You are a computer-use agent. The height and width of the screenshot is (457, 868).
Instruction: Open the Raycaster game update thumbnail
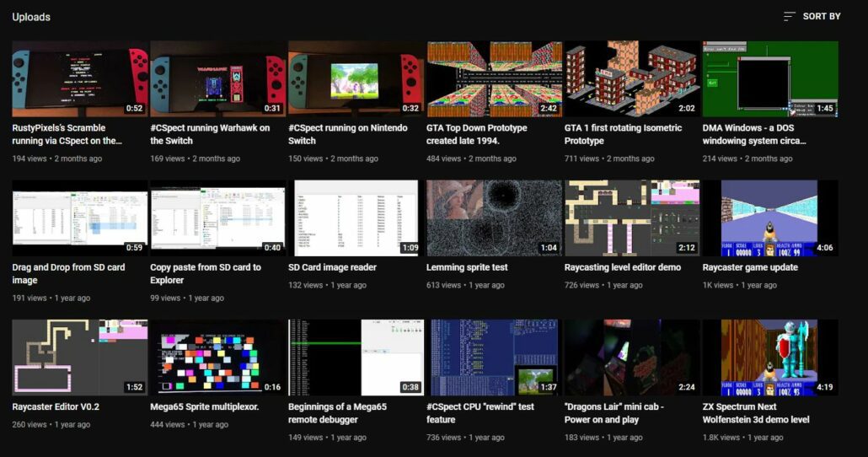770,218
